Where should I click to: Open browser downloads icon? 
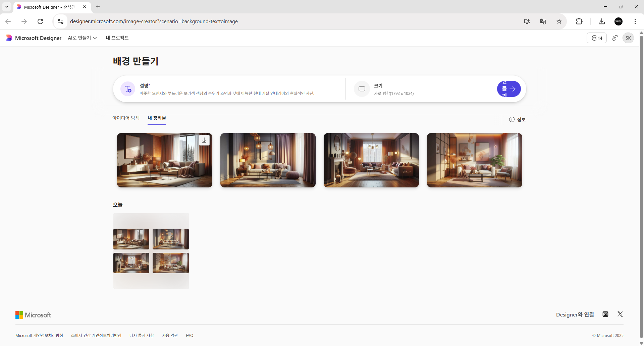(x=602, y=21)
